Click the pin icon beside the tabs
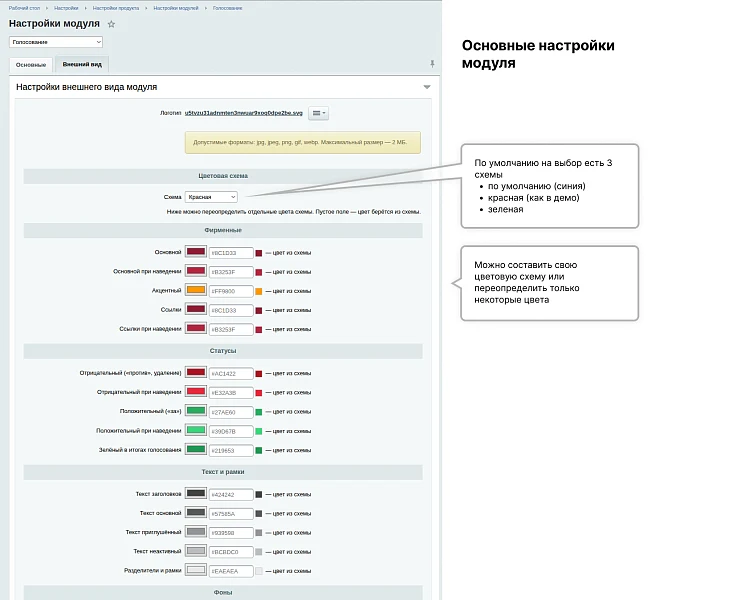The width and height of the screenshot is (733, 600). tap(432, 64)
